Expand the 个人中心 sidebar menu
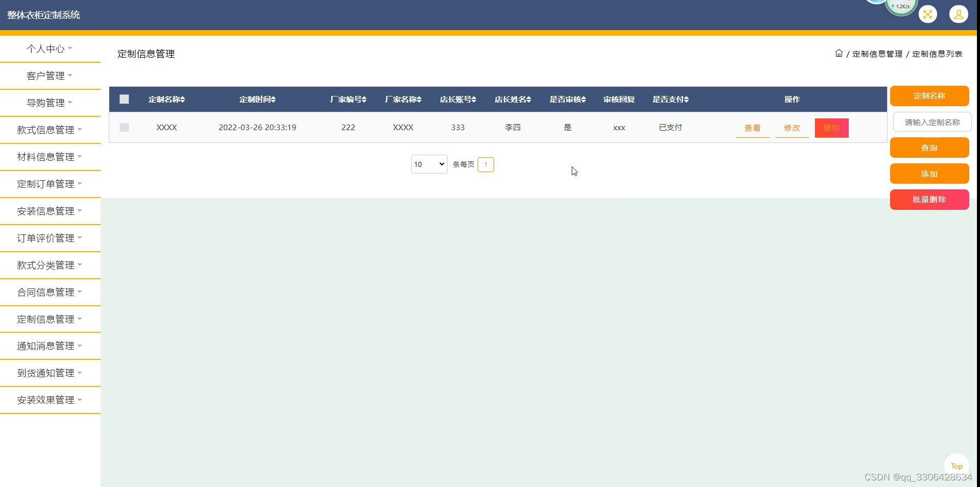This screenshot has height=487, width=980. tap(50, 48)
